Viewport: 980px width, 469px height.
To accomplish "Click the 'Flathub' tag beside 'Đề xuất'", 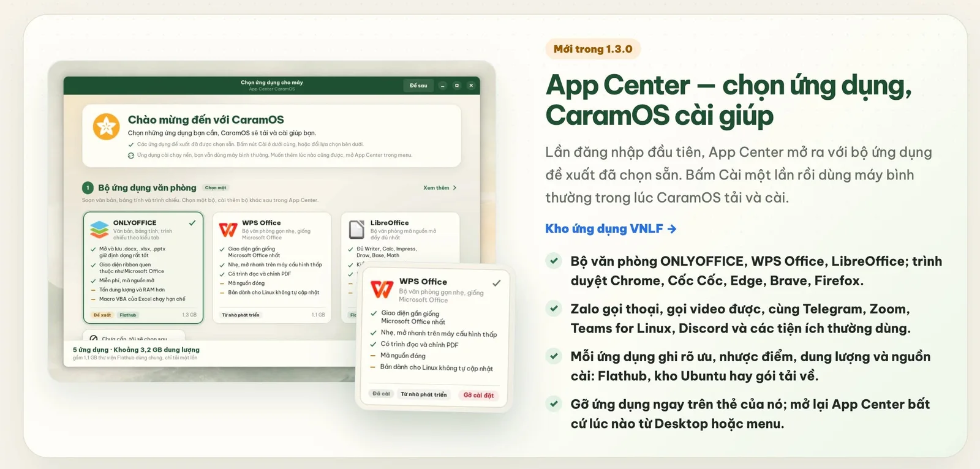I will 128,315.
